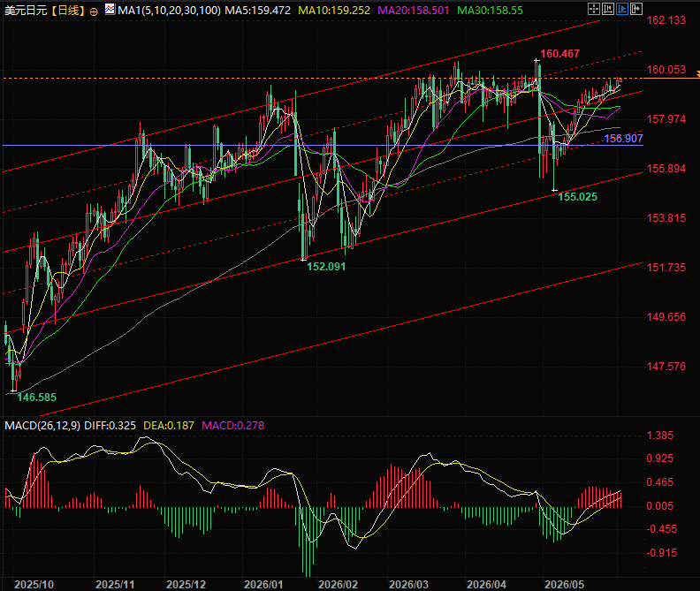700x591 pixels.
Task: Click the 157.974 price axis label
Action: point(666,118)
